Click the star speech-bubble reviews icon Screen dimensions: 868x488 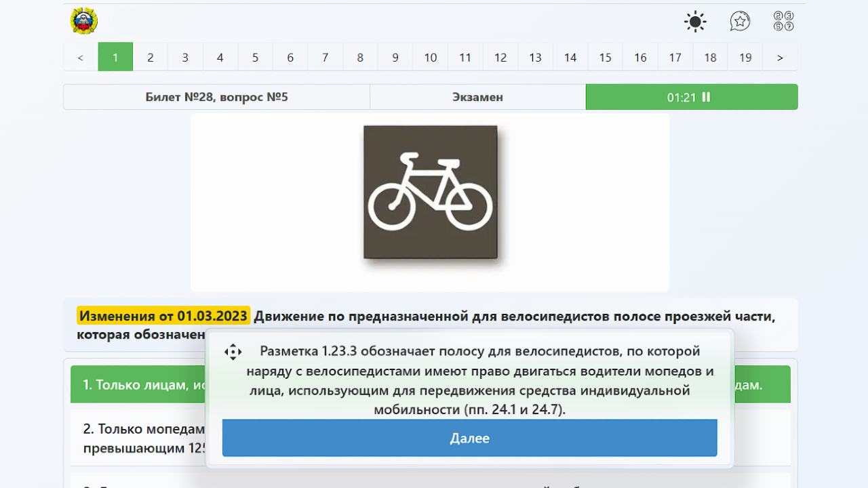pyautogui.click(x=741, y=21)
